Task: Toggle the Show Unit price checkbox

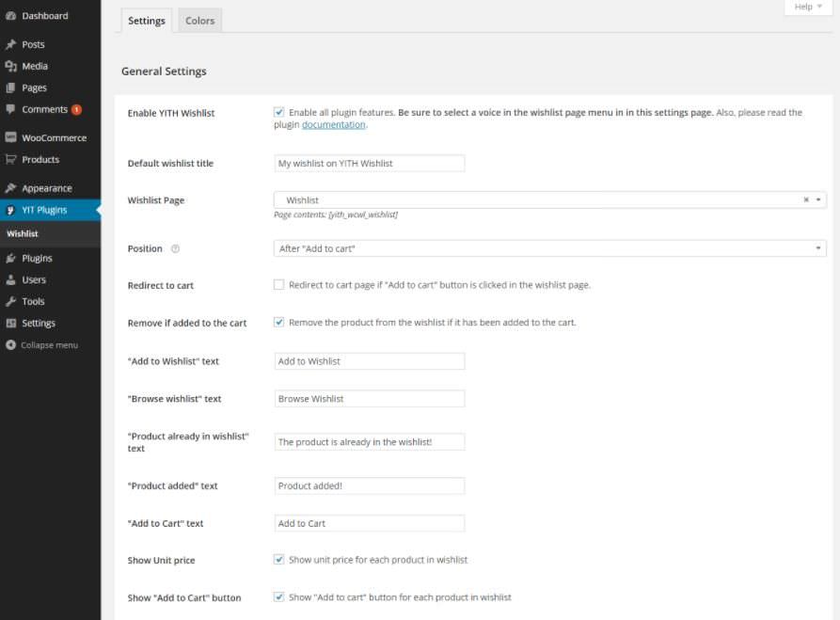Action: [278, 560]
